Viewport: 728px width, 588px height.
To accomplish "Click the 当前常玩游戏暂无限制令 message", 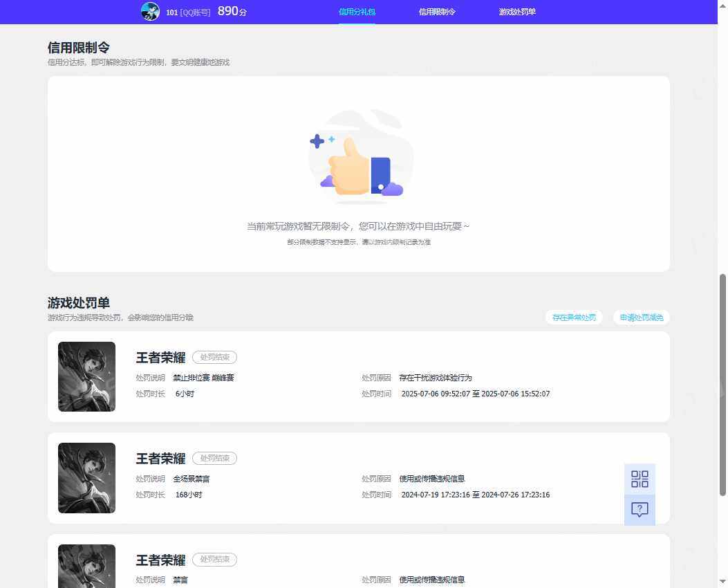I will click(x=358, y=226).
